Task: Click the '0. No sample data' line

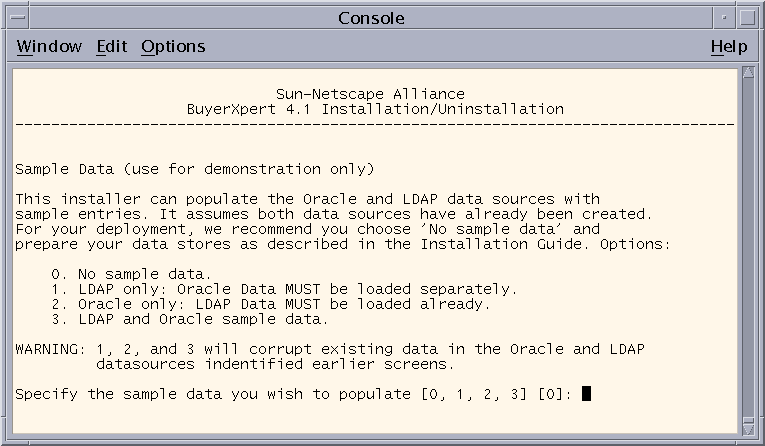Action: click(132, 274)
